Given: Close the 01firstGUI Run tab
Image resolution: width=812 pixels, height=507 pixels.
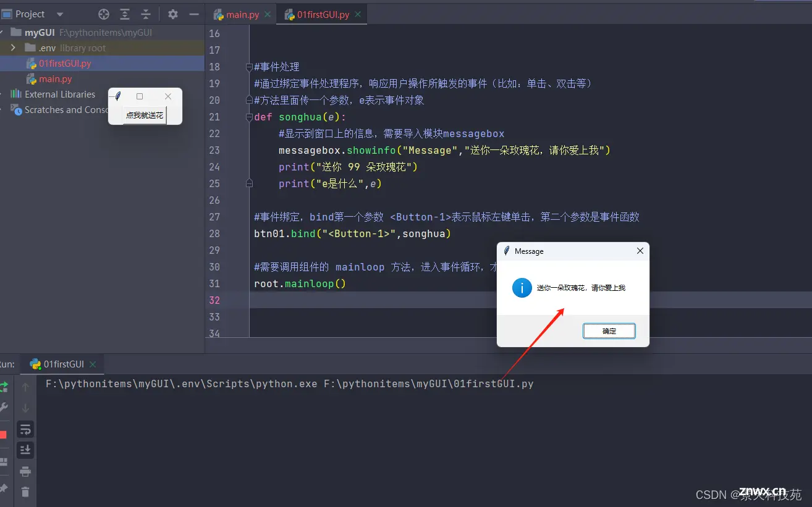Looking at the screenshot, I should coord(93,364).
